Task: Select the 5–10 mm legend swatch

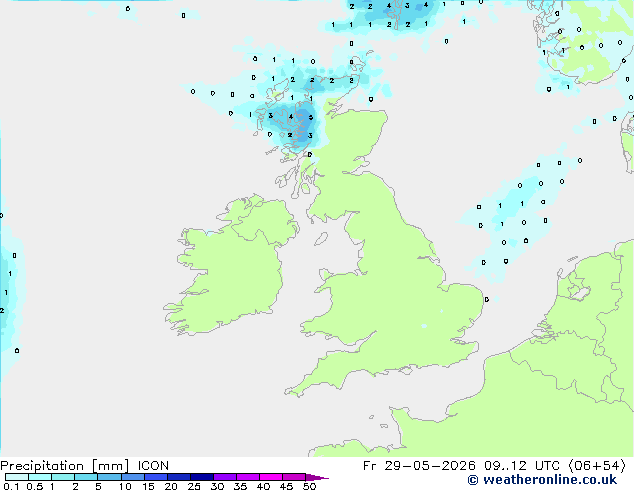Action: point(109,477)
